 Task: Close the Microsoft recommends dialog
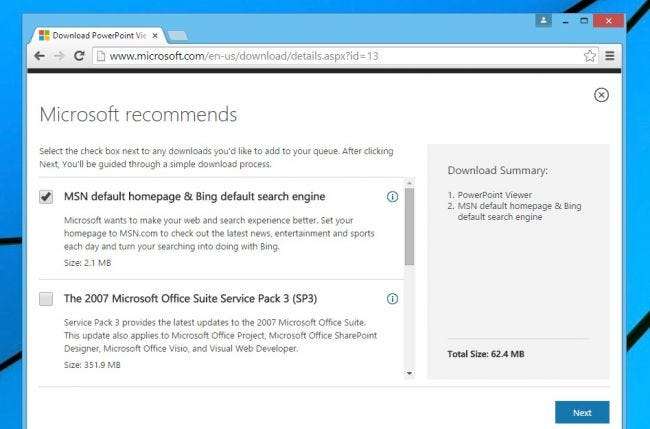[x=601, y=95]
